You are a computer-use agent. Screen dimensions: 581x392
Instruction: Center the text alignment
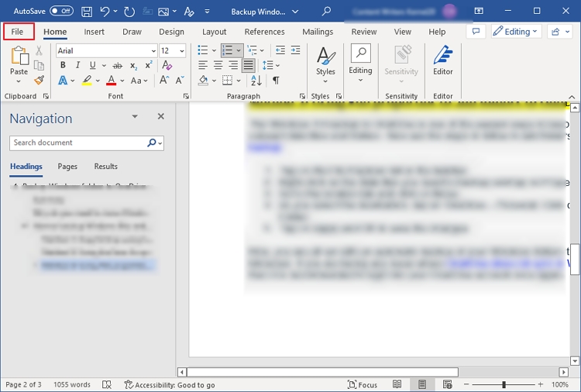(x=218, y=65)
